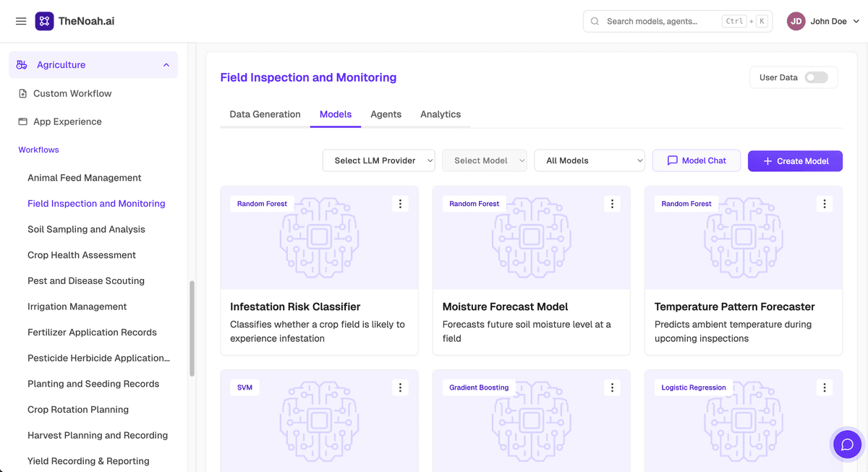Open three-dot menu on Temperature Pattern Forecaster
Image resolution: width=868 pixels, height=472 pixels.
pyautogui.click(x=825, y=204)
